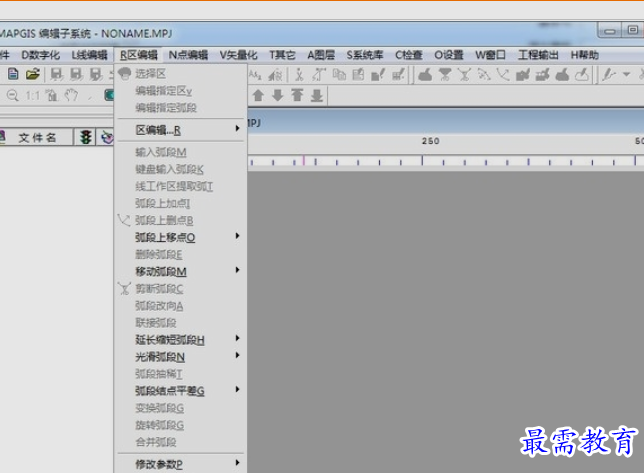
Task: Click the new file icon
Action: tap(13, 74)
